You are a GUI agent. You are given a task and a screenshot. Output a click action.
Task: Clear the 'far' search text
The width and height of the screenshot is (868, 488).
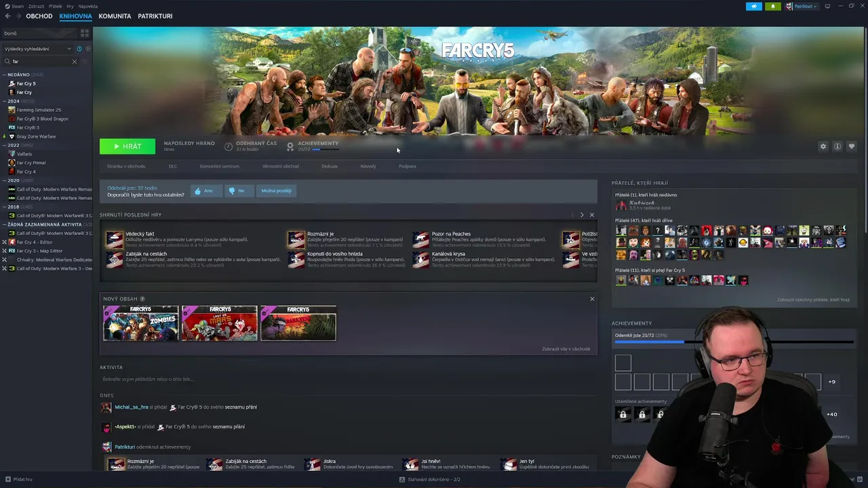(x=75, y=62)
